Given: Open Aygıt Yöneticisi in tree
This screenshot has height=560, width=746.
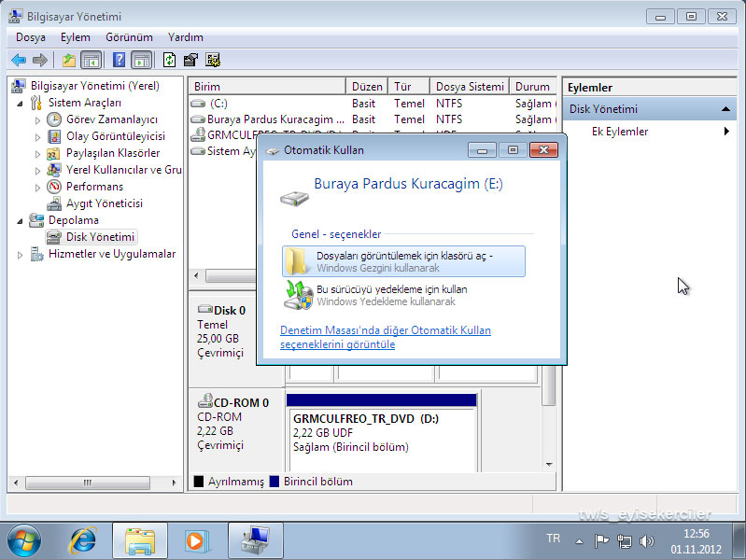Looking at the screenshot, I should coord(105,203).
